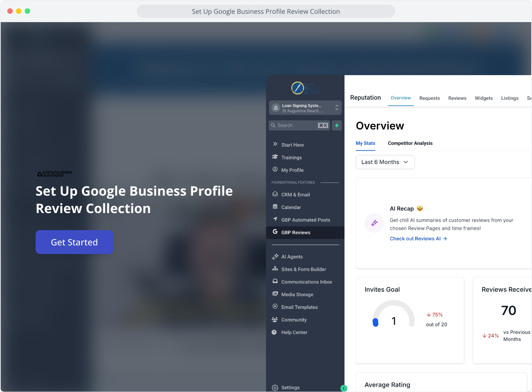This screenshot has height=392, width=532.
Task: Switch to the Overview tab
Action: point(401,98)
